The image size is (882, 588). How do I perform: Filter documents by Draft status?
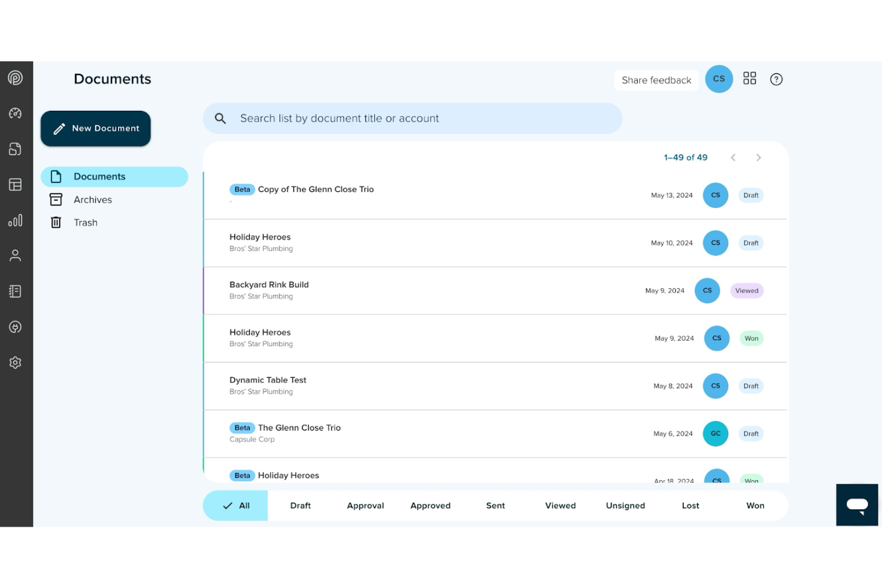click(300, 505)
